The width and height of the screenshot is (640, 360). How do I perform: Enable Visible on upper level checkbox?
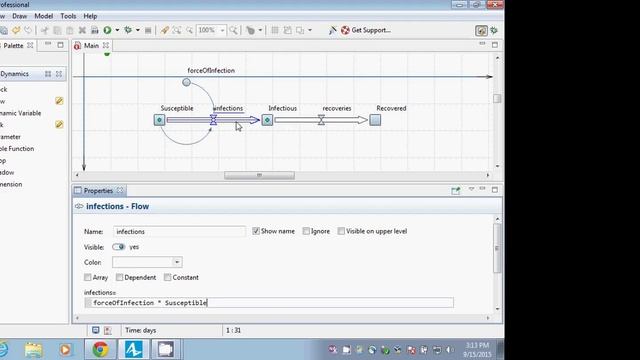click(341, 231)
